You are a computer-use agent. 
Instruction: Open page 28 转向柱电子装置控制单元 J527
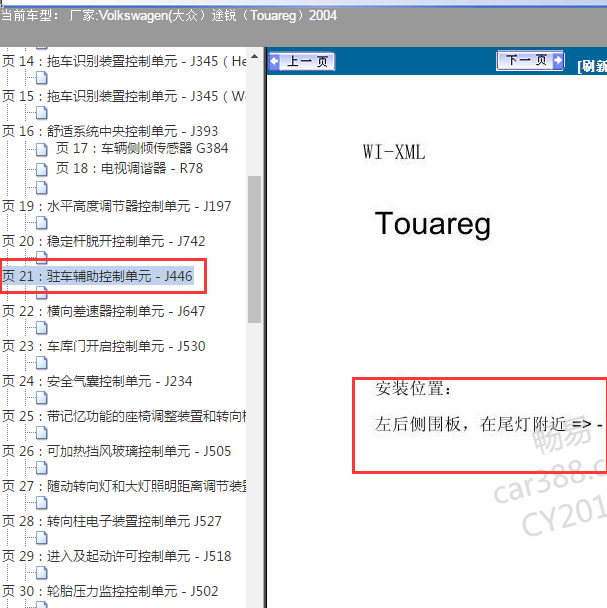tap(112, 521)
